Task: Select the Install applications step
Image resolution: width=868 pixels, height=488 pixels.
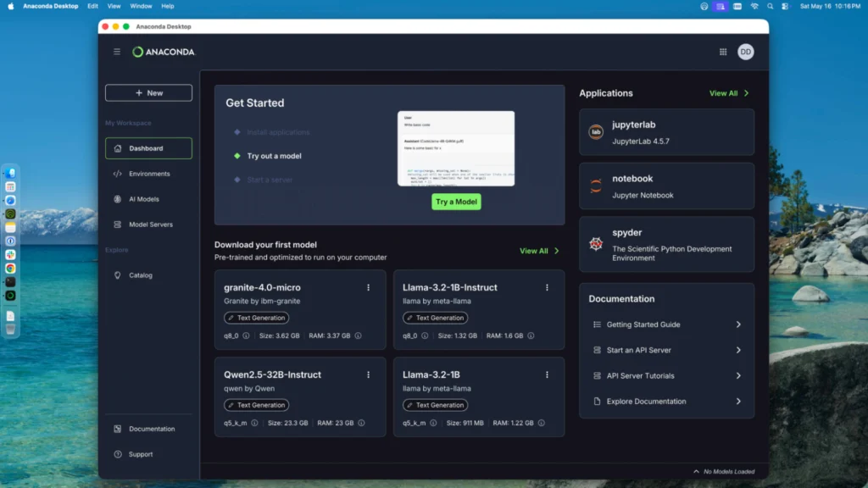Action: click(x=278, y=132)
